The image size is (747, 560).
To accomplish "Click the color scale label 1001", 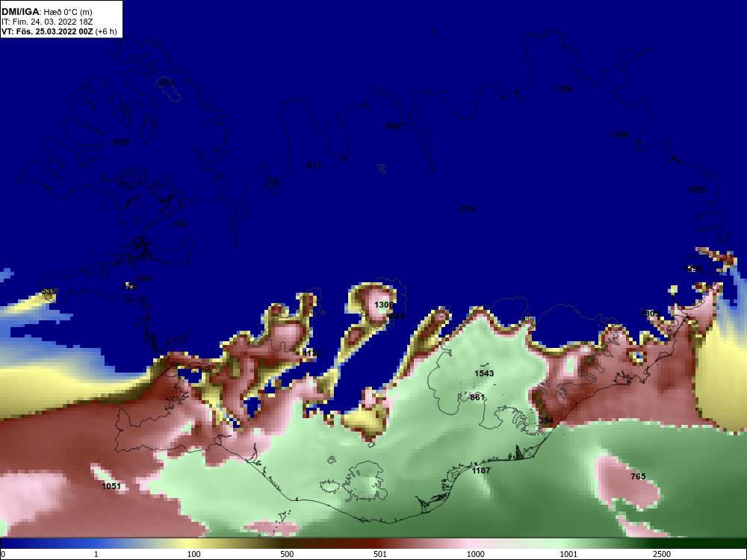I will coord(568,554).
